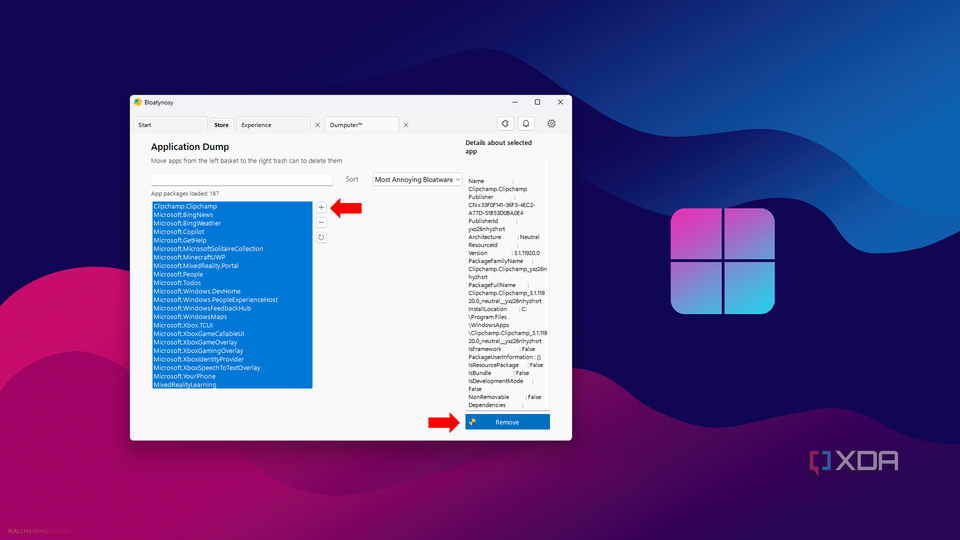Image resolution: width=960 pixels, height=540 pixels.
Task: Click the selected app details text panel
Action: pyautogui.click(x=507, y=285)
